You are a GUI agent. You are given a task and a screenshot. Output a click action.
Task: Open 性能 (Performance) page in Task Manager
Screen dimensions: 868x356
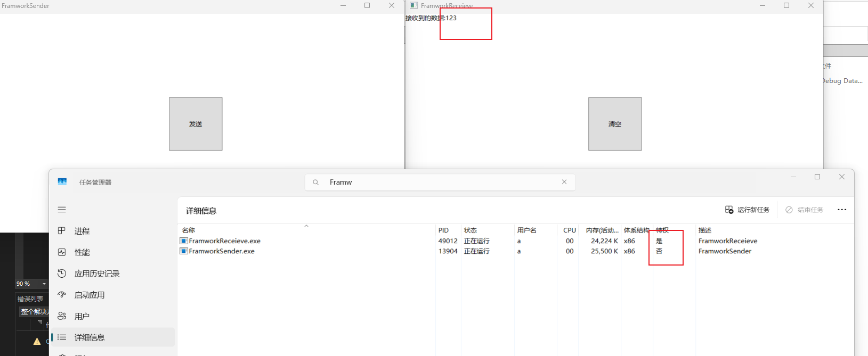coord(113,252)
